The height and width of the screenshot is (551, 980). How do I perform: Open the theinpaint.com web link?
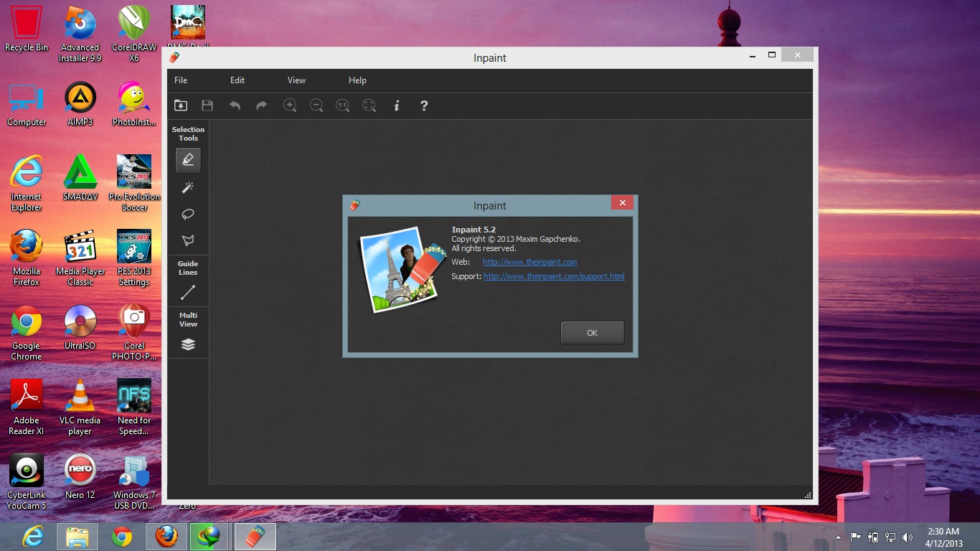click(x=529, y=262)
